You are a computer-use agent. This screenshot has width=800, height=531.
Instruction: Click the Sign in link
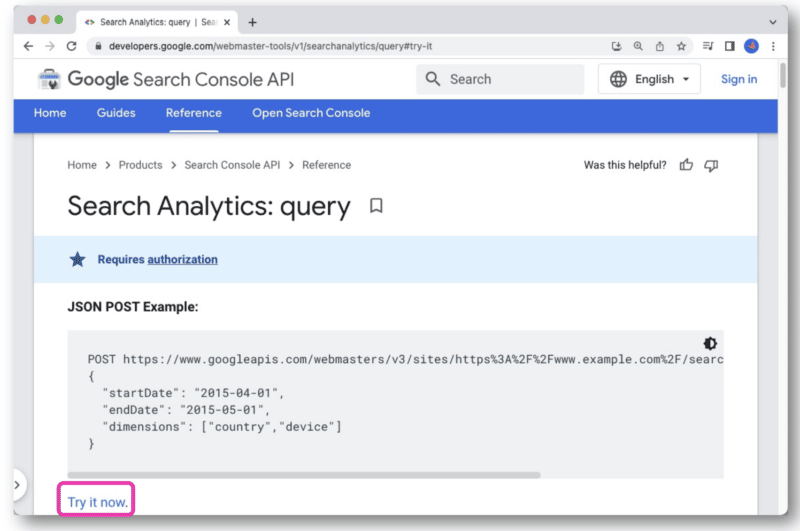click(739, 79)
